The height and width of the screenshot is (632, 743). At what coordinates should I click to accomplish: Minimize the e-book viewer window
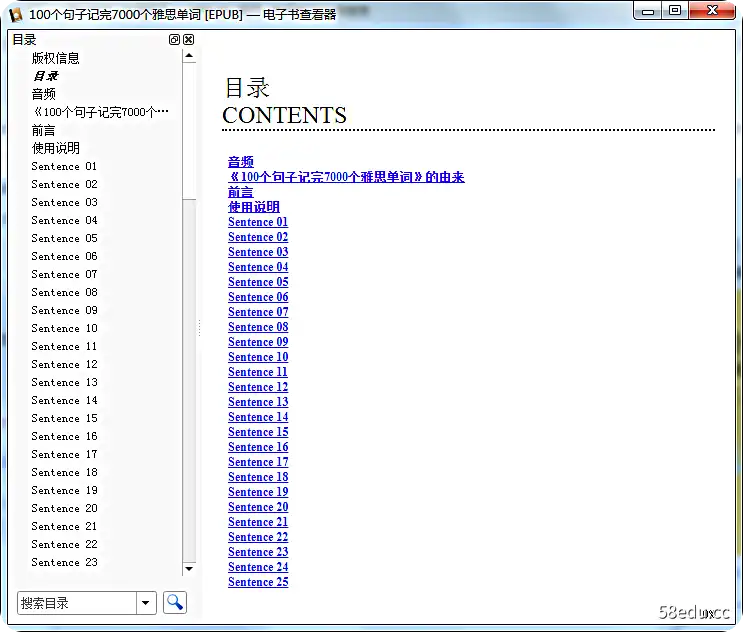click(648, 11)
